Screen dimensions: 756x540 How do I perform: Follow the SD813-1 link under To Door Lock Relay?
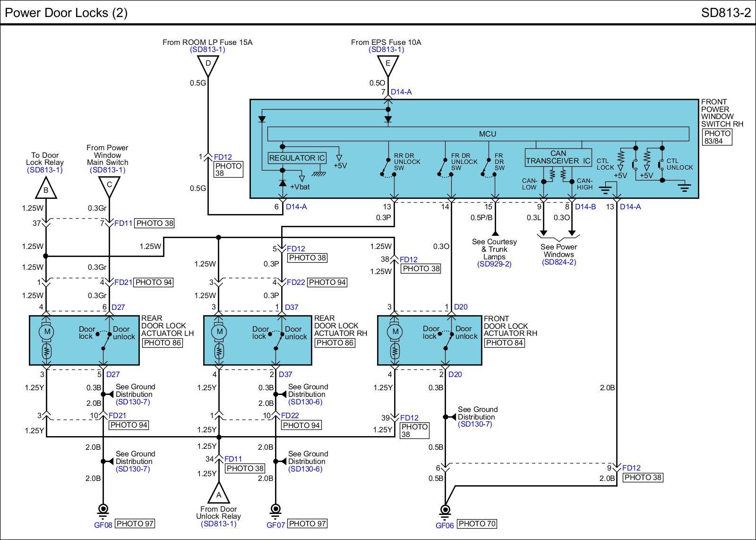click(x=45, y=170)
